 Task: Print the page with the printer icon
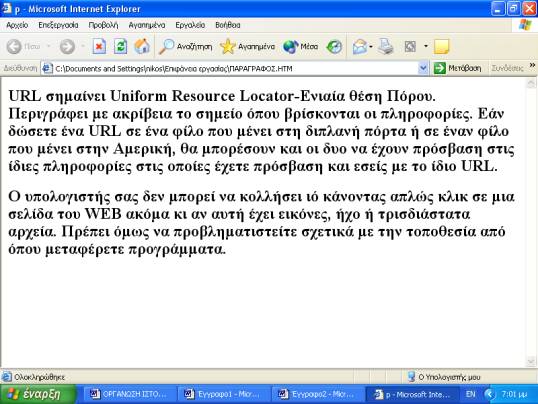click(386, 46)
